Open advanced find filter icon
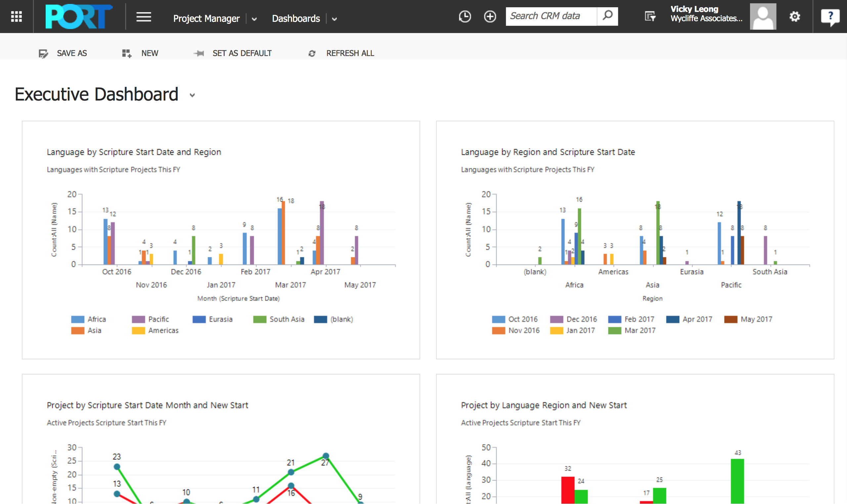The image size is (847, 504). coord(650,16)
